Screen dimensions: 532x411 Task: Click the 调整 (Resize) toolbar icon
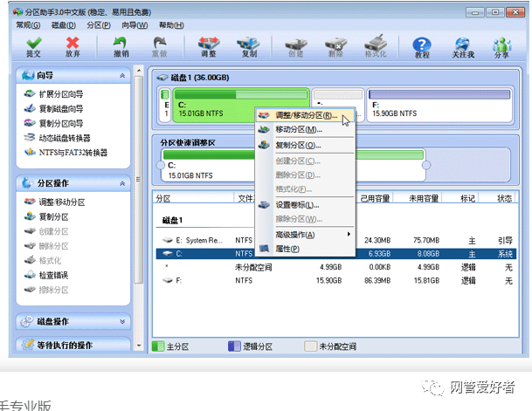click(x=208, y=46)
